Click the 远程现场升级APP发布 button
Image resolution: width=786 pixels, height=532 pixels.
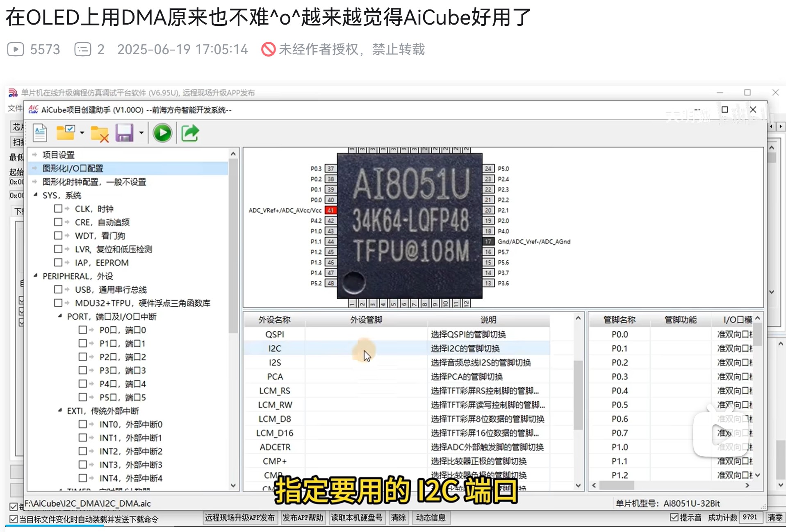pyautogui.click(x=240, y=518)
